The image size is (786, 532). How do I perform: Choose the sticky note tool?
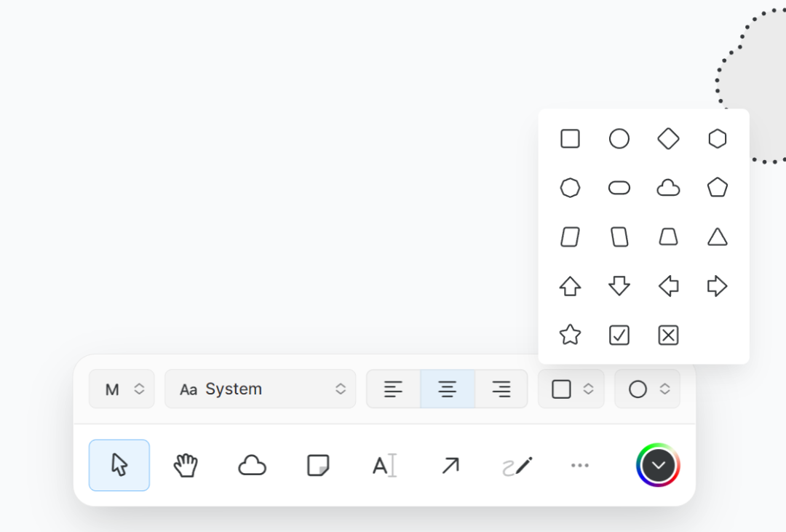point(318,465)
